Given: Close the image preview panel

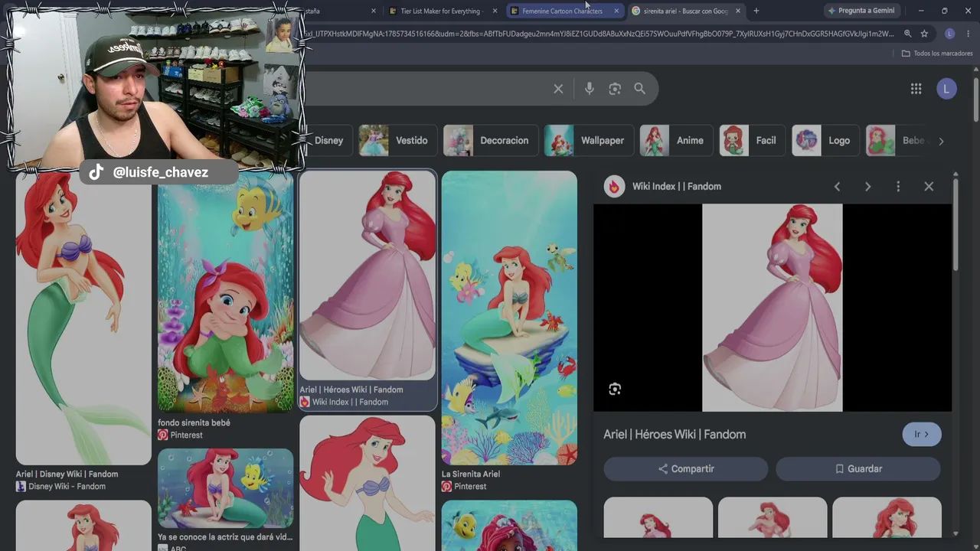Looking at the screenshot, I should pos(929,187).
